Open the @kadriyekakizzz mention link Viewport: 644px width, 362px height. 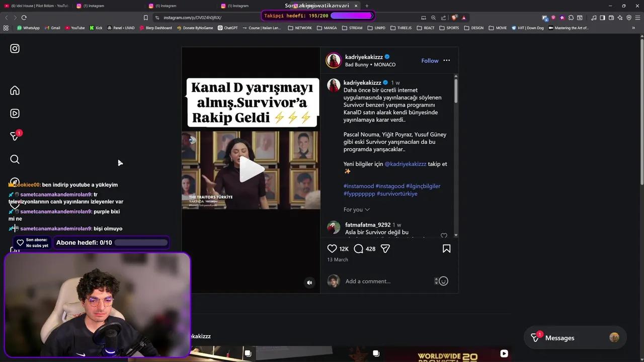click(406, 164)
